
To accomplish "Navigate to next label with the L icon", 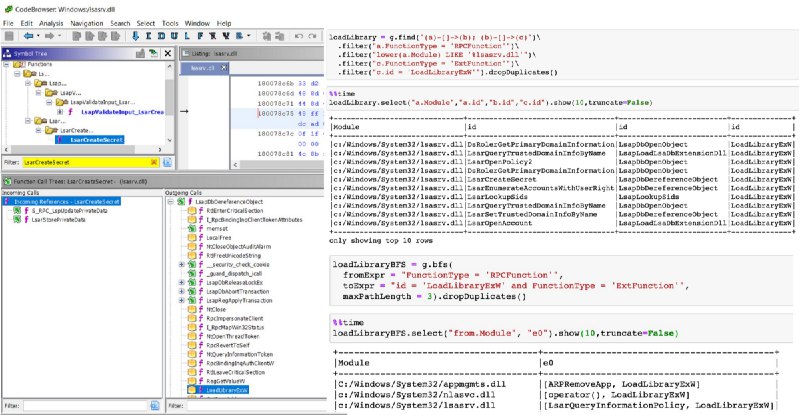I will tap(187, 36).
